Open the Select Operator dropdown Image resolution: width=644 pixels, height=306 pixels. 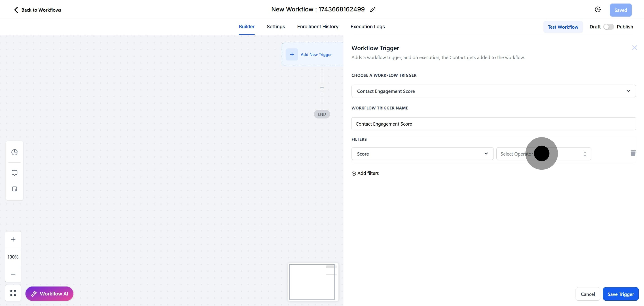(543, 154)
